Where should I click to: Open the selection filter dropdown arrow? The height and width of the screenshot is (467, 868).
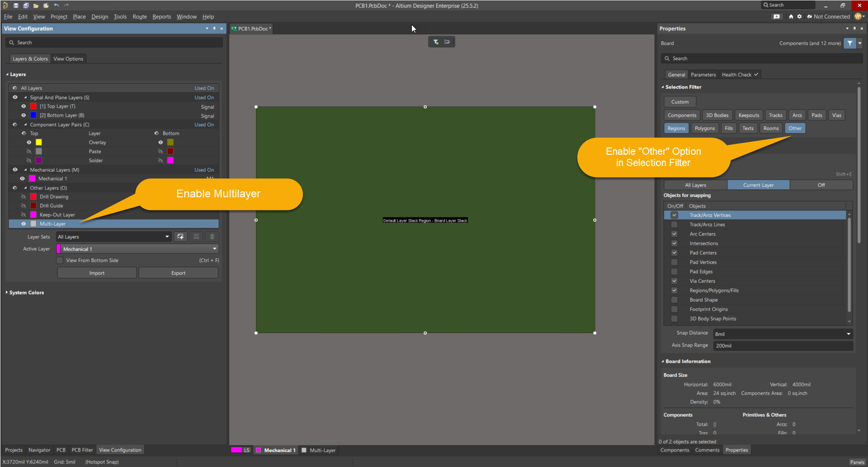[860, 43]
